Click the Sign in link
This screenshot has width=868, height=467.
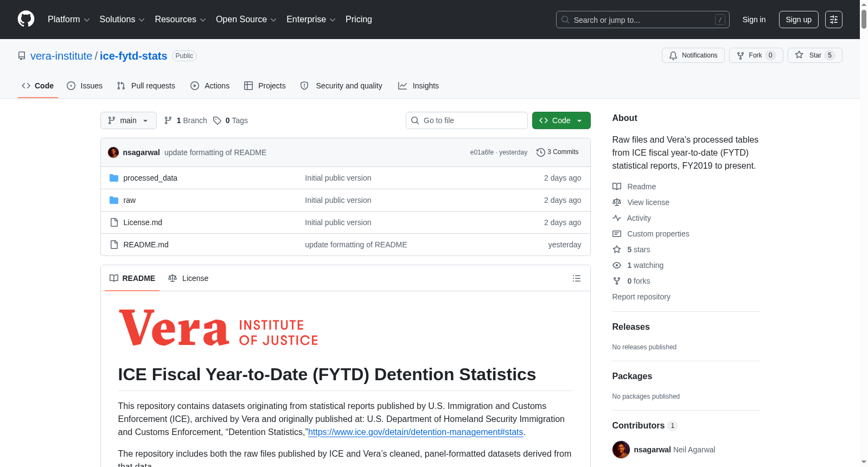pyautogui.click(x=754, y=20)
